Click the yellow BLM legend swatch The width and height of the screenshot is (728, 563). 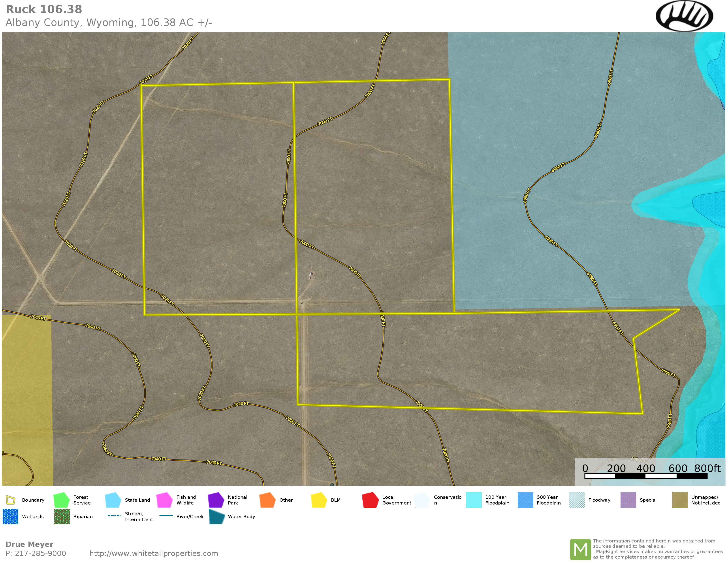pyautogui.click(x=319, y=500)
